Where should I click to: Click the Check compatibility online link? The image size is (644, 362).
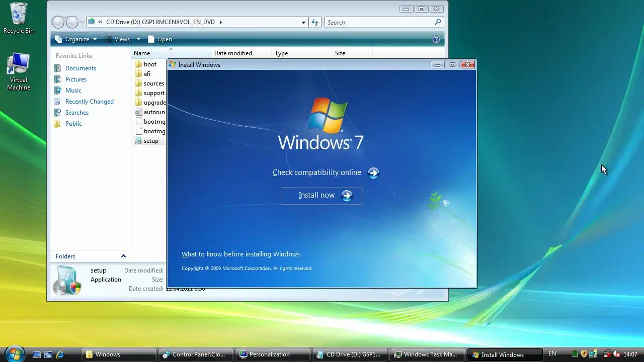click(x=317, y=172)
